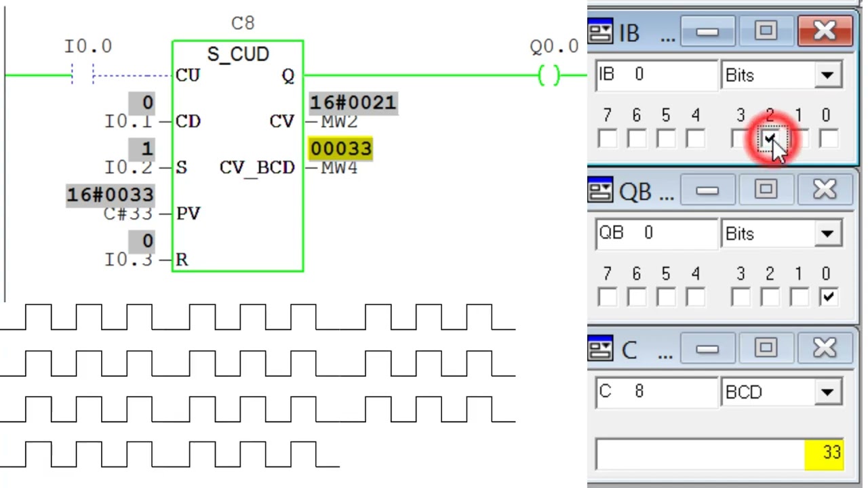
Task: Toggle bit 7 checkbox in QB window
Action: pos(608,297)
